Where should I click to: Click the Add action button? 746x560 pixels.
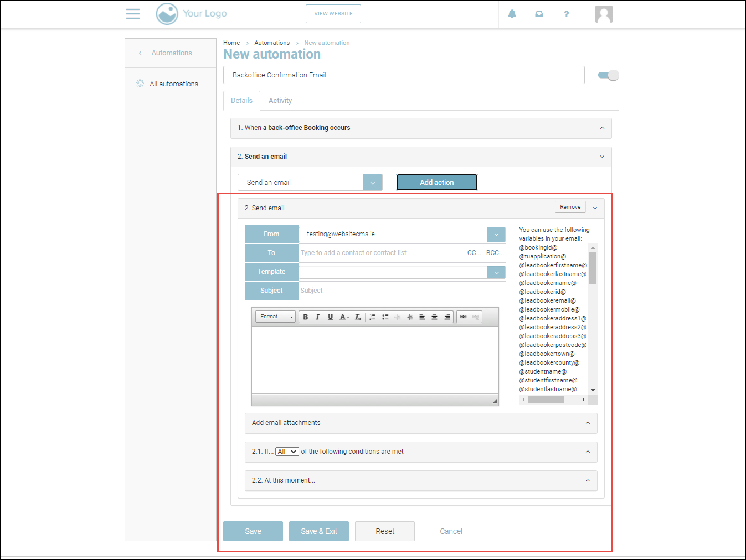coord(436,183)
